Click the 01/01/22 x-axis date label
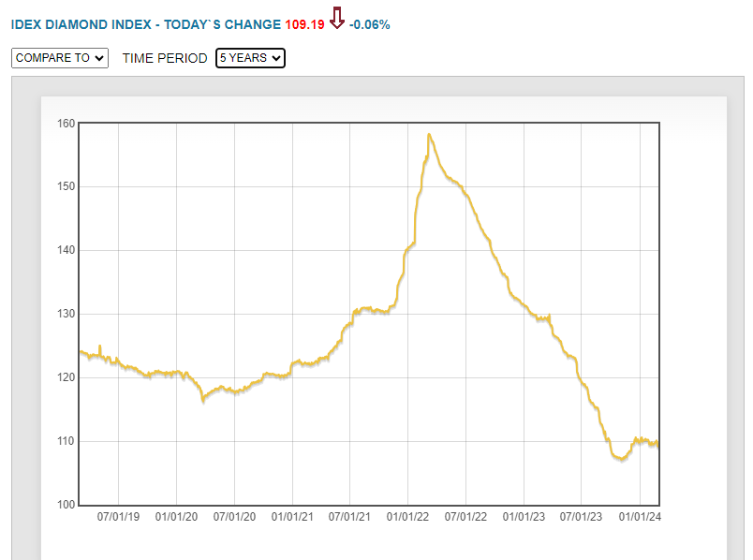This screenshot has width=753, height=560. click(x=407, y=516)
